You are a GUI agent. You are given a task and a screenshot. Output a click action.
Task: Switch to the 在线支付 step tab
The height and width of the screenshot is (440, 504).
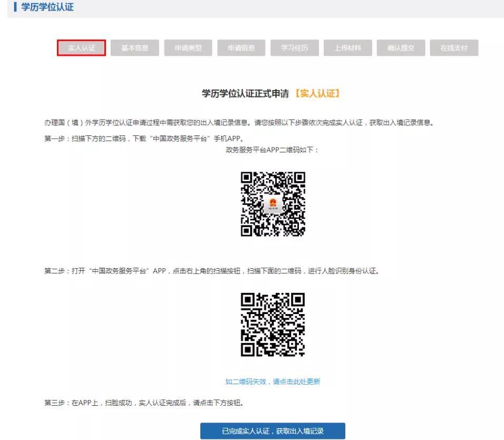click(454, 48)
